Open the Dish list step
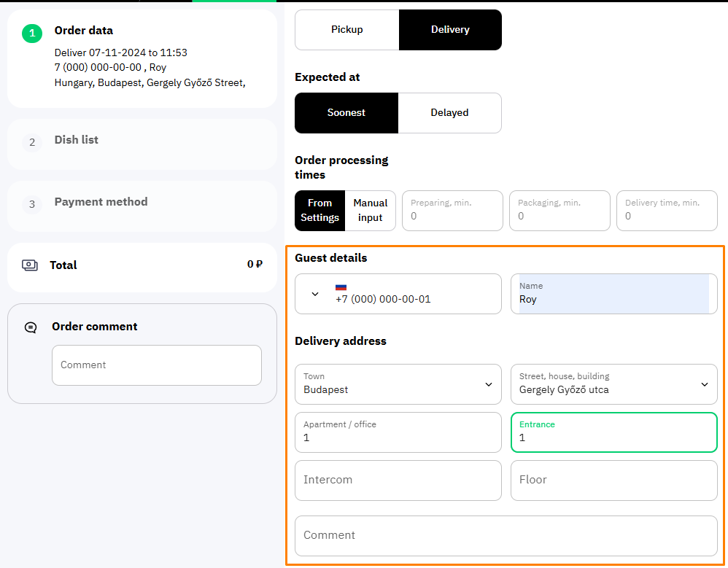728x568 pixels. (x=142, y=144)
